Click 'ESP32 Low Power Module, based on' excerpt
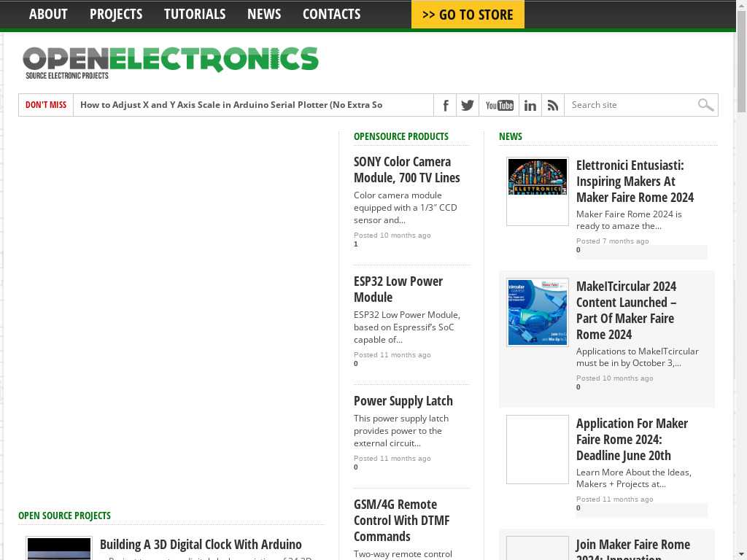This screenshot has height=560, width=747. tap(407, 327)
